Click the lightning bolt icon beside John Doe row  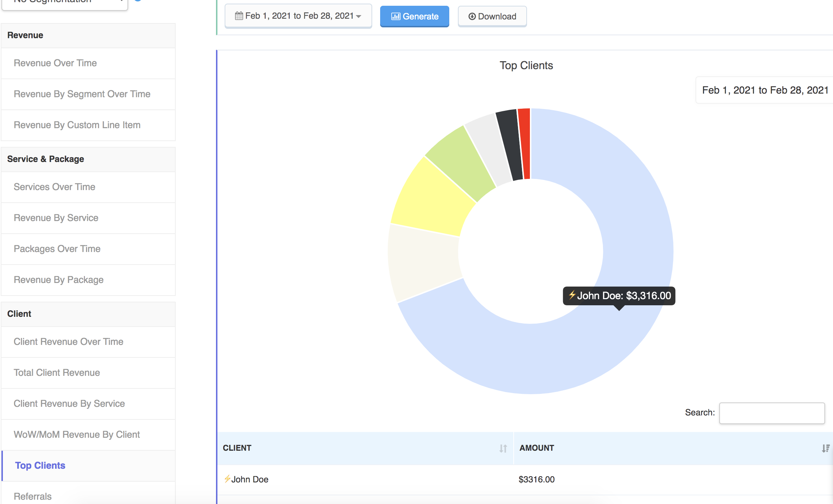pyautogui.click(x=227, y=479)
